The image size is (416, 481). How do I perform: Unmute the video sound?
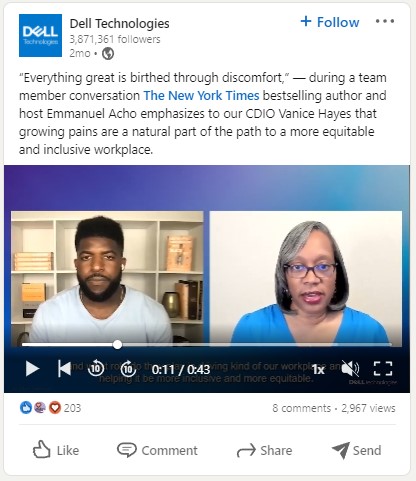(350, 369)
